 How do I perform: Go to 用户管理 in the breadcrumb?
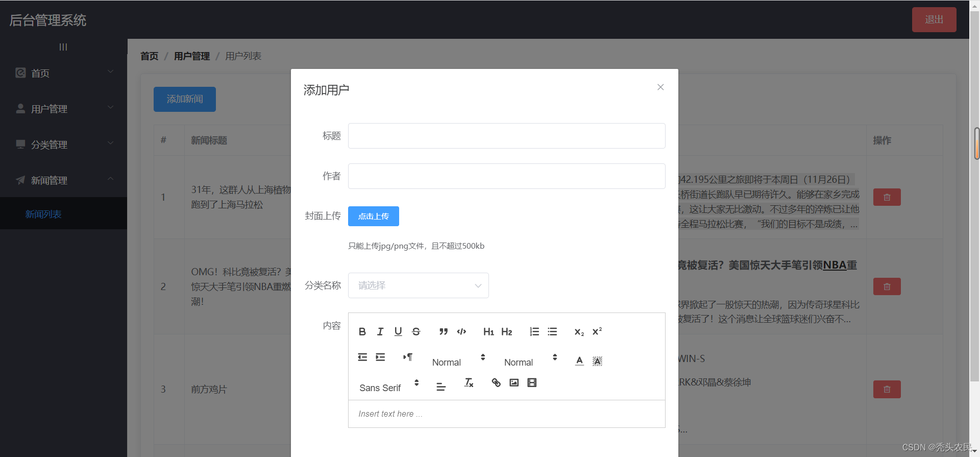click(192, 56)
